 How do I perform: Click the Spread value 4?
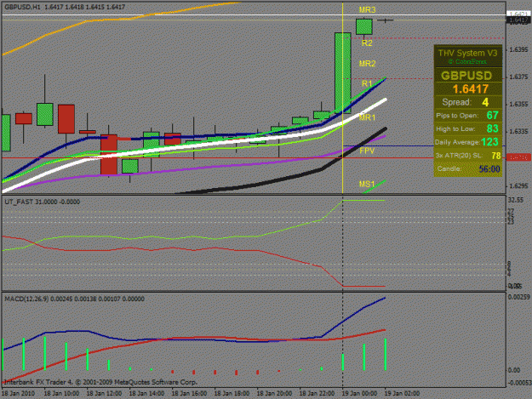pos(485,102)
